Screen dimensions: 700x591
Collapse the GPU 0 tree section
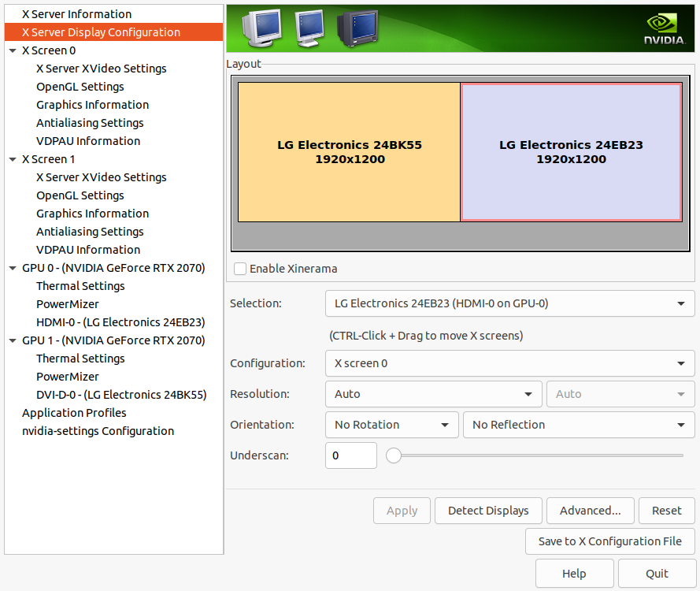pos(13,268)
